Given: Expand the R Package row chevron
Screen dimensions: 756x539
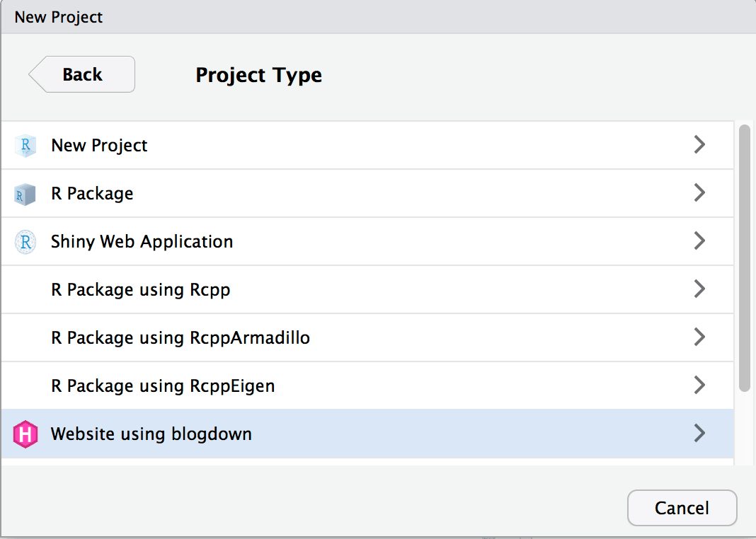Looking at the screenshot, I should 699,193.
